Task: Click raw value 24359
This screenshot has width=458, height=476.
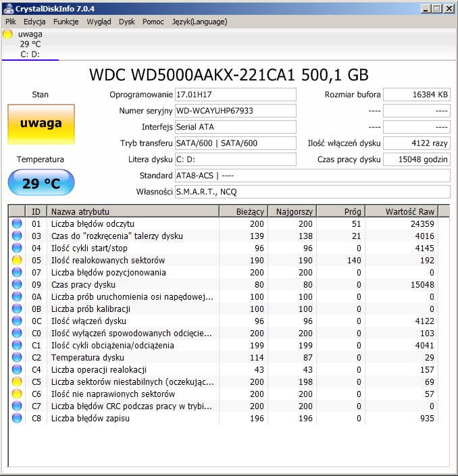Action: point(422,223)
